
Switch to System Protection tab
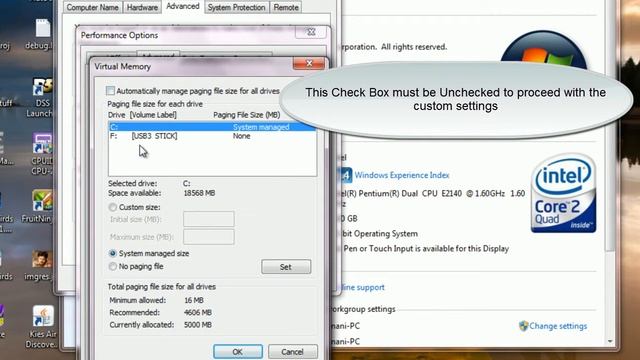tap(236, 7)
